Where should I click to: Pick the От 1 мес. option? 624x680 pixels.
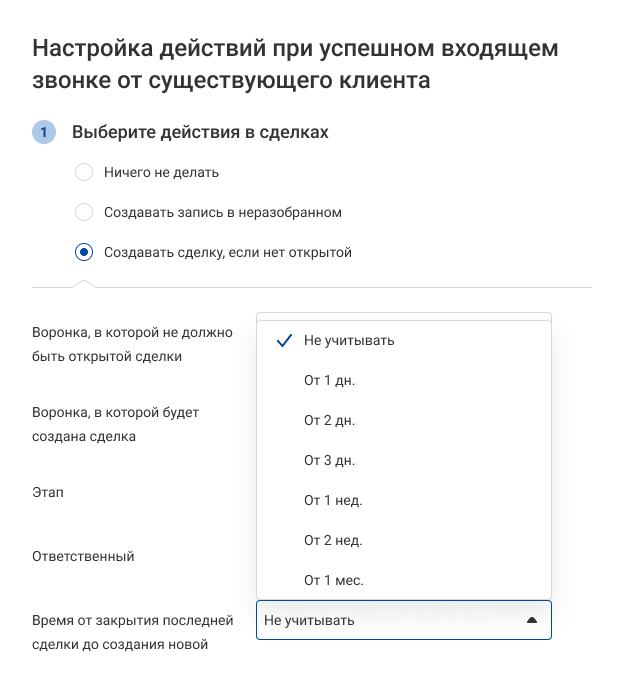(333, 580)
